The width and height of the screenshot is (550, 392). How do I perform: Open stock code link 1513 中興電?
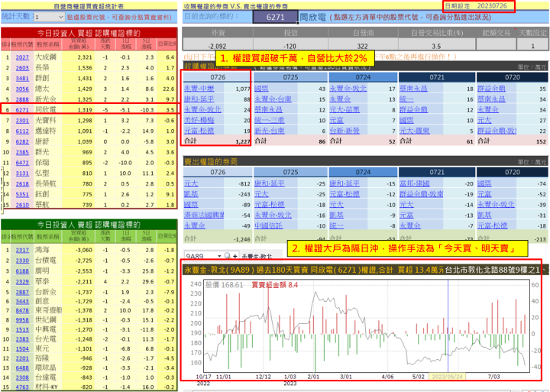[22, 329]
